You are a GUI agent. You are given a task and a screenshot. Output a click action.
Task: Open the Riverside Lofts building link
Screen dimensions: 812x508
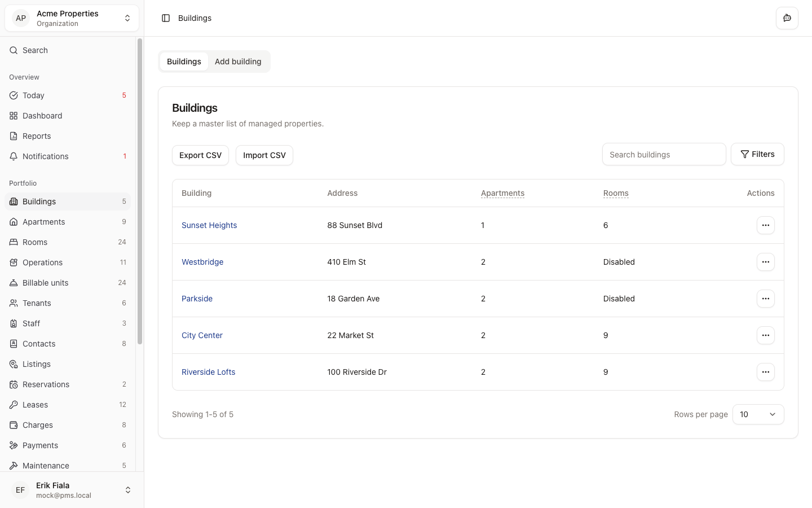[208, 372]
